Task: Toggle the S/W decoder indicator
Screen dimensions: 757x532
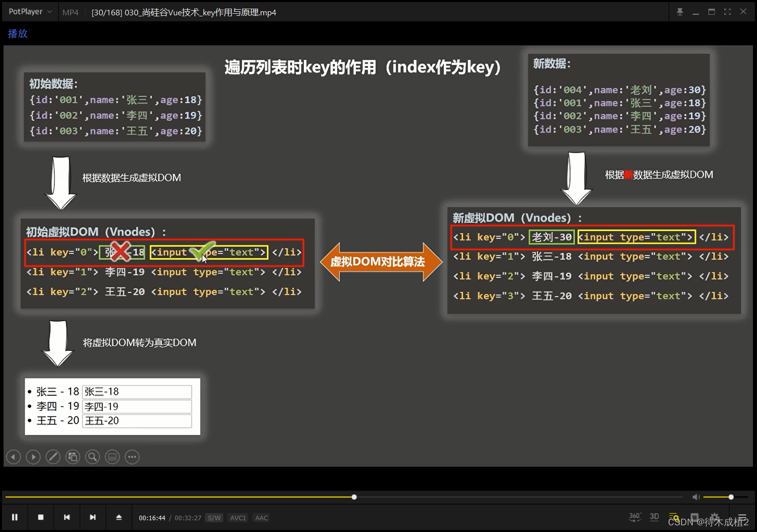Action: (x=215, y=518)
